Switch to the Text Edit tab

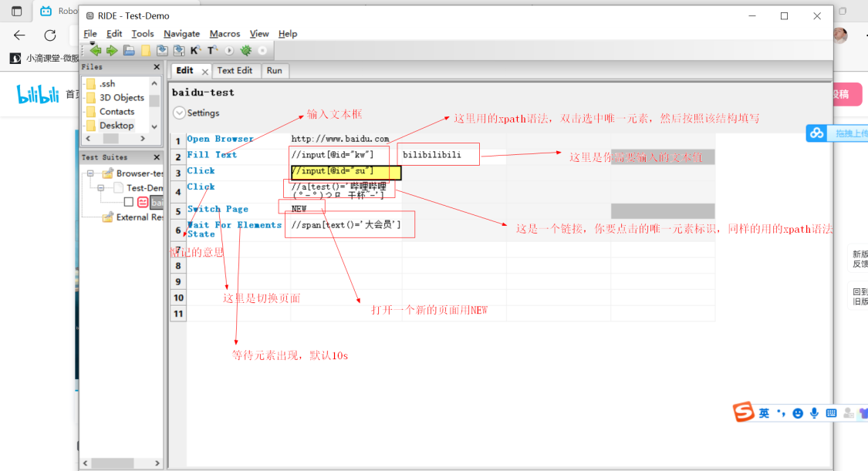(x=235, y=70)
